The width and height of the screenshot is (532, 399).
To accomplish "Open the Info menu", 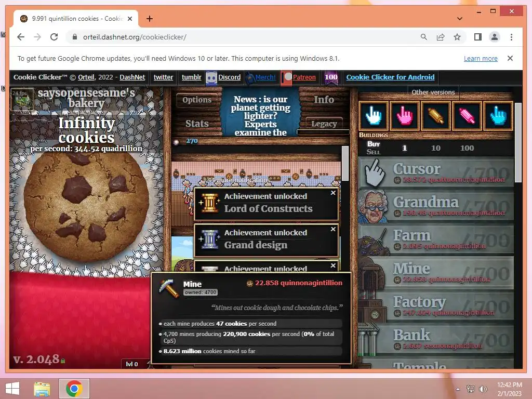I will [x=324, y=100].
